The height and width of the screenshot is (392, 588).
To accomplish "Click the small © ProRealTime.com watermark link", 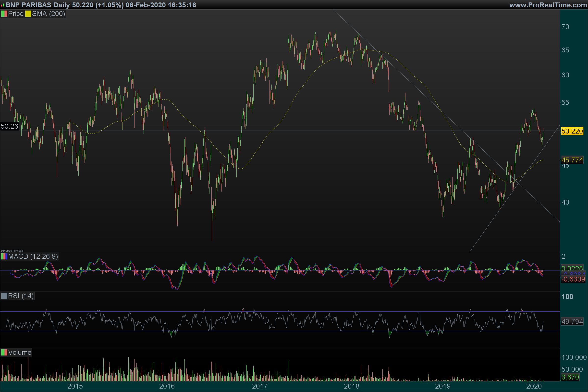I will (x=12, y=250).
